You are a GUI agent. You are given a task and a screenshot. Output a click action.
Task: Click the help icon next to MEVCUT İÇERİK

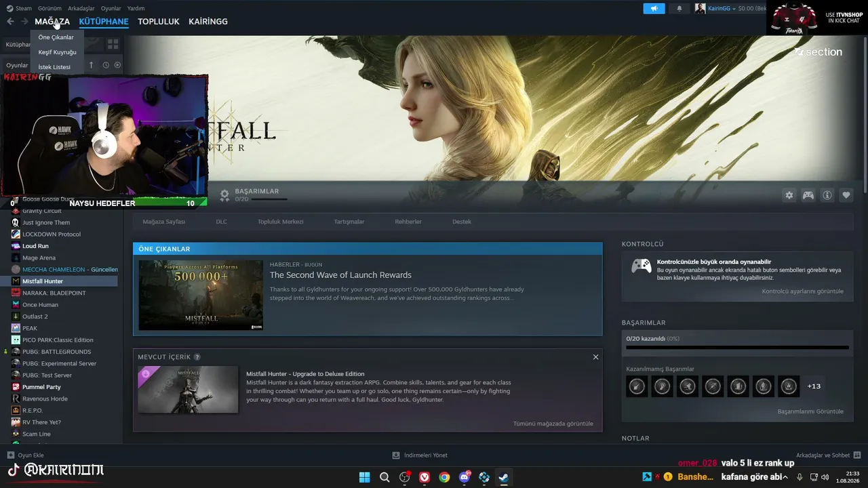tap(197, 357)
